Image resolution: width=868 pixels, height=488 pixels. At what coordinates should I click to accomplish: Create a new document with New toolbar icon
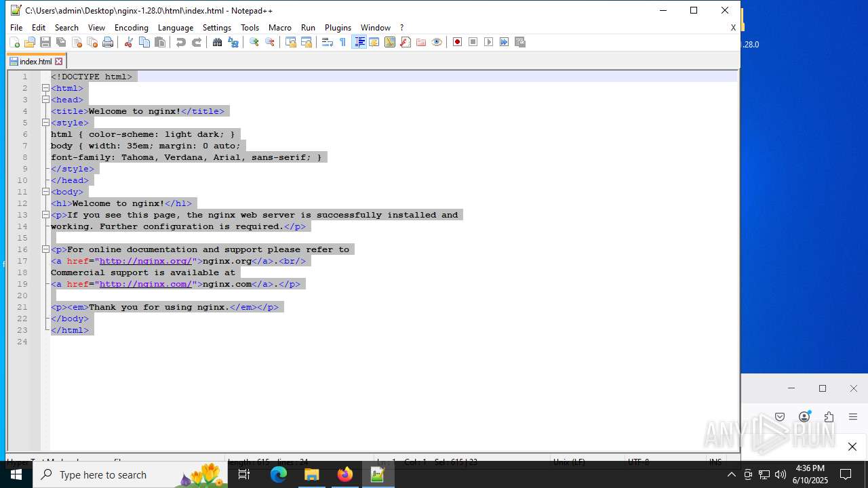[x=14, y=42]
